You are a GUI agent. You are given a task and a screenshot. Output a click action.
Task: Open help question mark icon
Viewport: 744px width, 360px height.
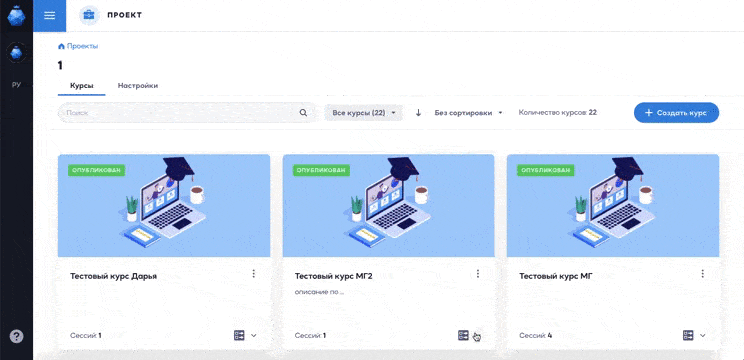[x=16, y=336]
